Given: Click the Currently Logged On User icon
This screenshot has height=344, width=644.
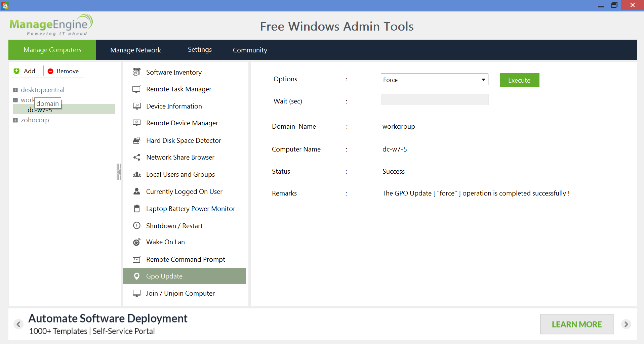Looking at the screenshot, I should click(137, 191).
